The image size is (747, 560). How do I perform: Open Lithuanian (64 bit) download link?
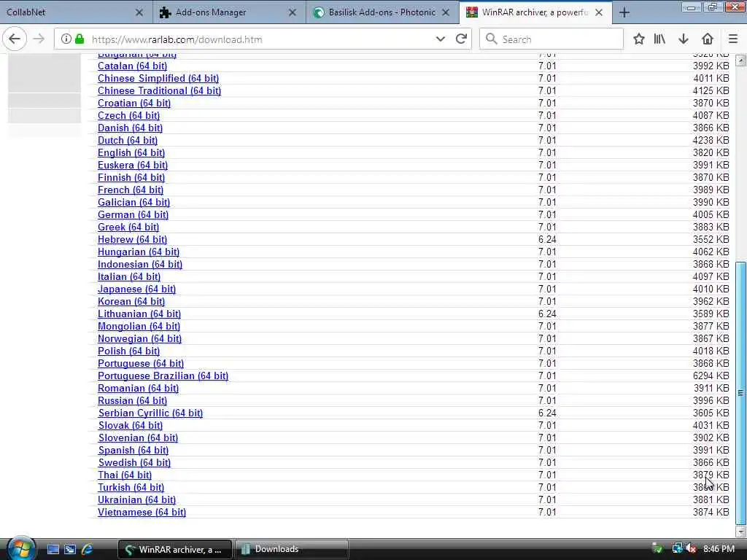click(139, 314)
